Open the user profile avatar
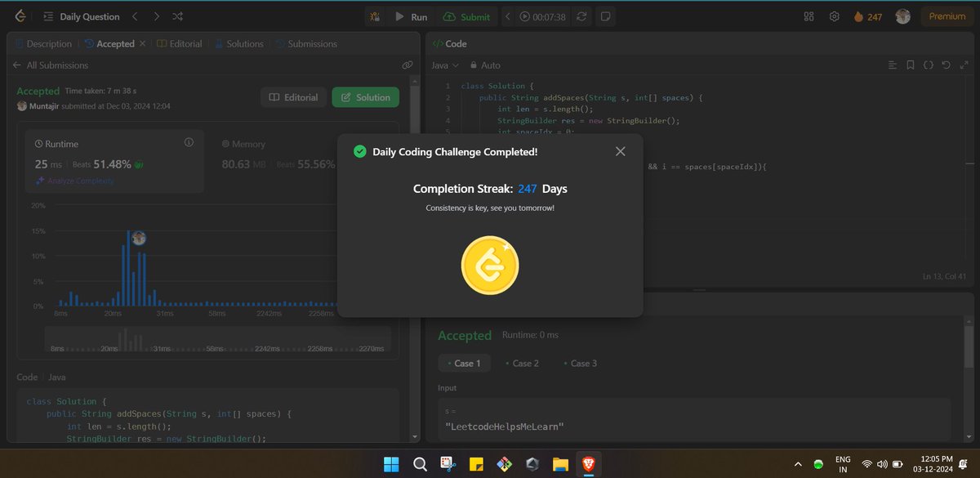 click(x=902, y=16)
